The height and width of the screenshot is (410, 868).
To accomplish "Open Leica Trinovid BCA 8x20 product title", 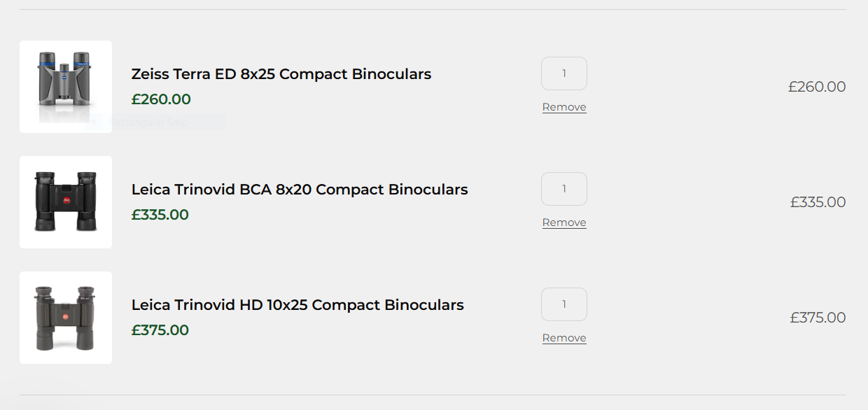I will [x=299, y=190].
